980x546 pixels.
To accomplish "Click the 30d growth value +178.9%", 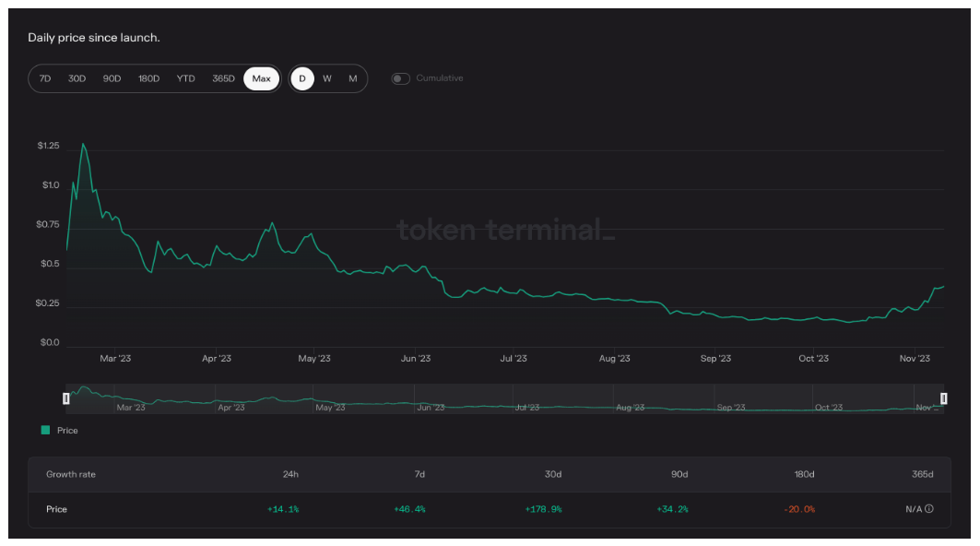I will pyautogui.click(x=543, y=509).
